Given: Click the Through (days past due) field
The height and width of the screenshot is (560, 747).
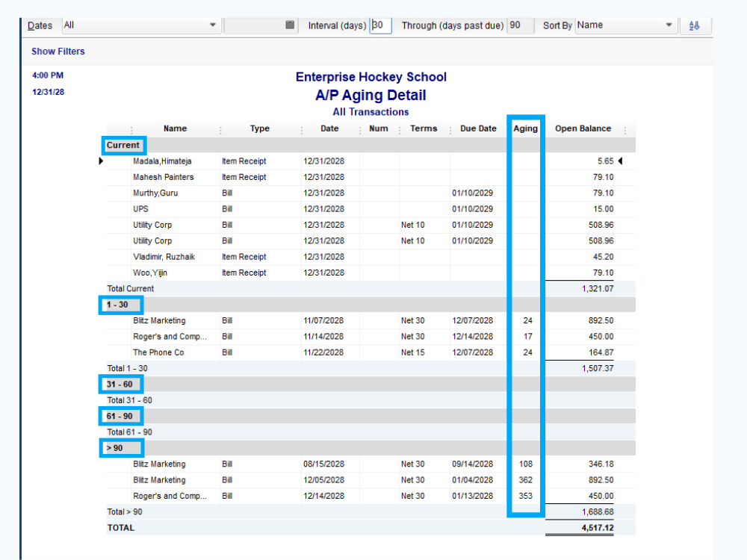Looking at the screenshot, I should pos(520,25).
